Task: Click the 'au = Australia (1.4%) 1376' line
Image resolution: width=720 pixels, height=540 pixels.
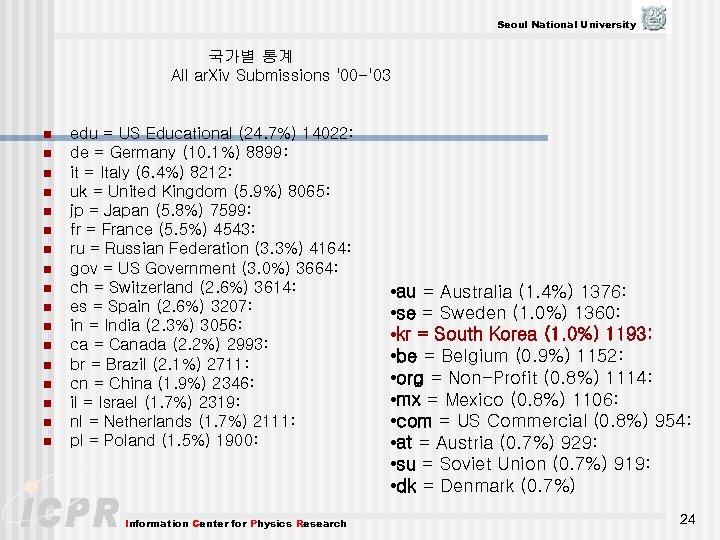Action: [x=508, y=292]
